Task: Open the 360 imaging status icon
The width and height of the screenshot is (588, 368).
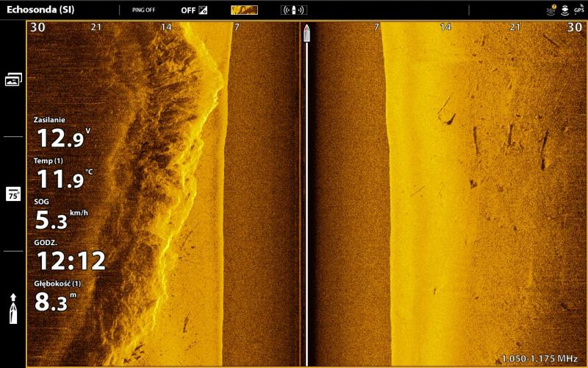Action: pyautogui.click(x=551, y=10)
